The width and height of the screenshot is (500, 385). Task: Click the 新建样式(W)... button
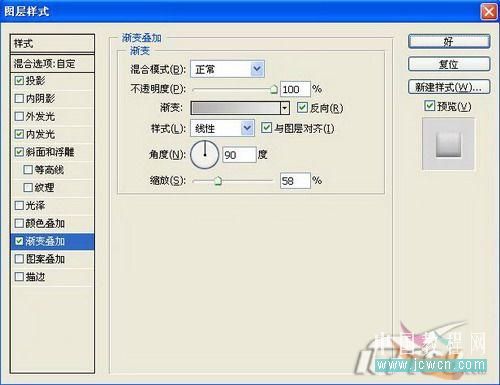[449, 87]
